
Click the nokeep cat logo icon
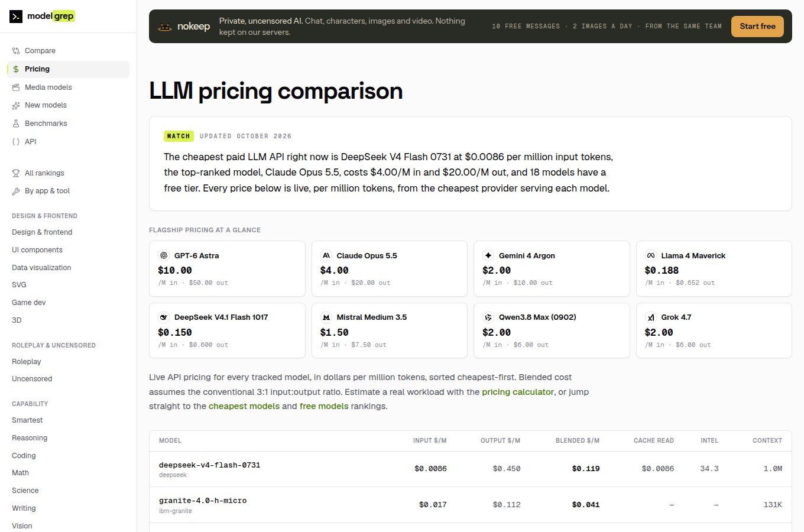(x=165, y=27)
